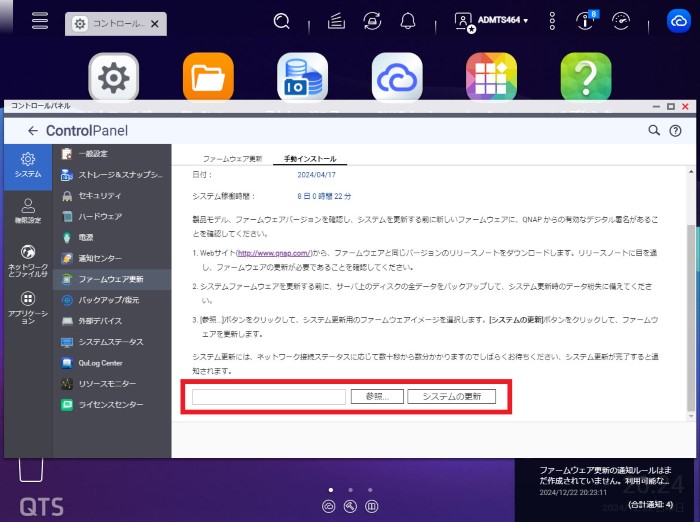The width and height of the screenshot is (700, 522).
Task: Click the uptime value 8 日 0 時間 22 分
Action: (x=324, y=196)
